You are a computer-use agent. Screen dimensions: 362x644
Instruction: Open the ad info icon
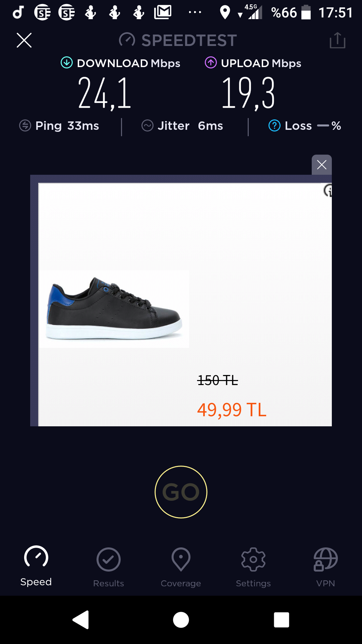(328, 191)
